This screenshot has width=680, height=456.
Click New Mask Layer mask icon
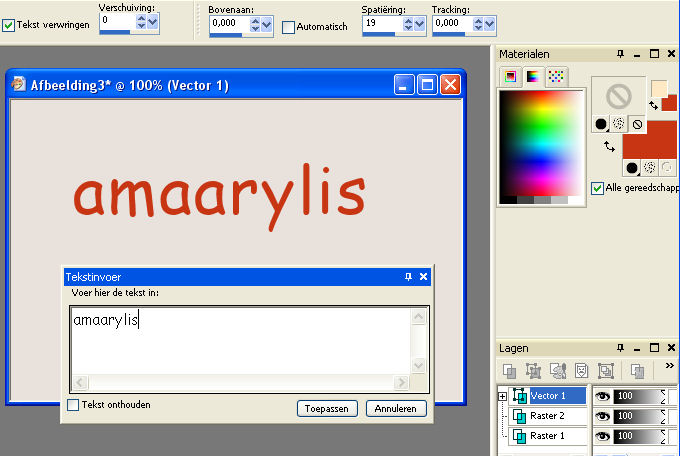coord(582,371)
